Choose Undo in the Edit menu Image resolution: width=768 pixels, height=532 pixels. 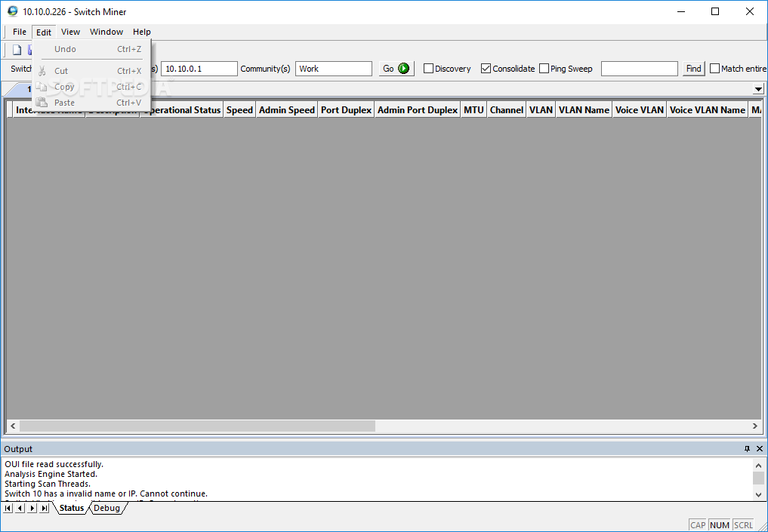(91, 49)
